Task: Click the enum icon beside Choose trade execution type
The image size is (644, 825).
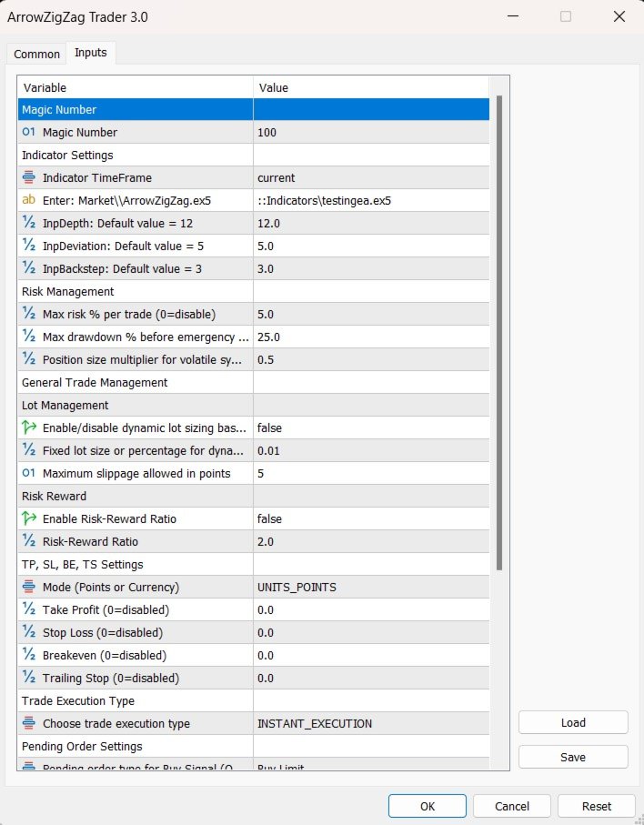Action: pyautogui.click(x=28, y=723)
